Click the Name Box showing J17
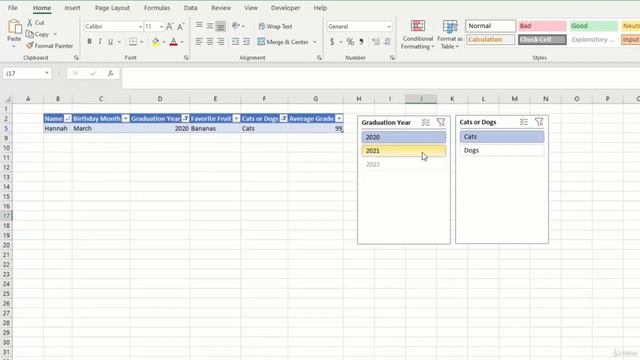This screenshot has height=360, width=640. pyautogui.click(x=23, y=73)
